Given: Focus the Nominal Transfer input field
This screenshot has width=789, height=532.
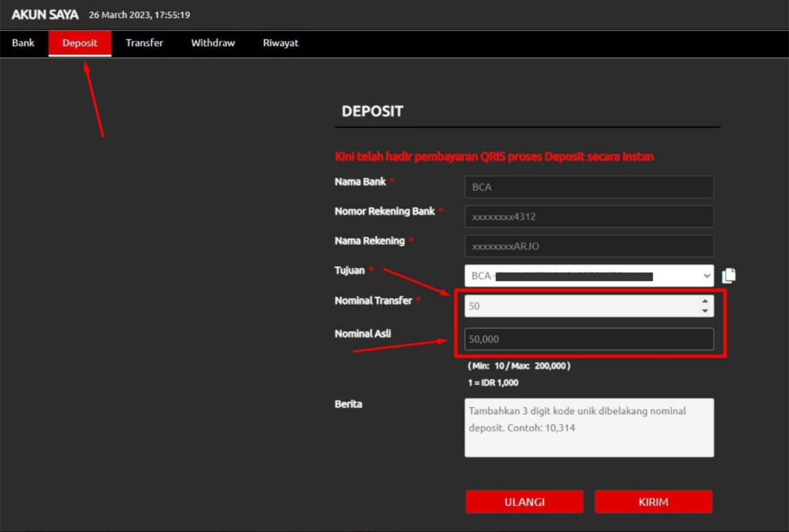Looking at the screenshot, I should pos(578,306).
